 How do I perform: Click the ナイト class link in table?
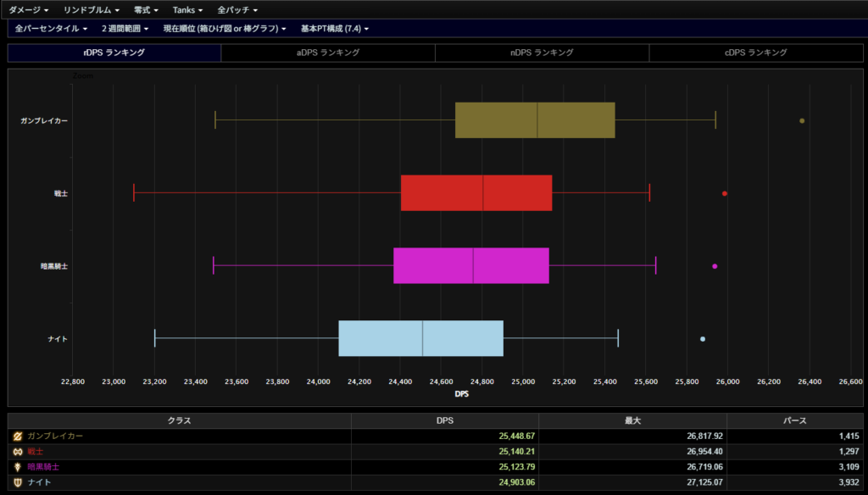click(x=38, y=482)
